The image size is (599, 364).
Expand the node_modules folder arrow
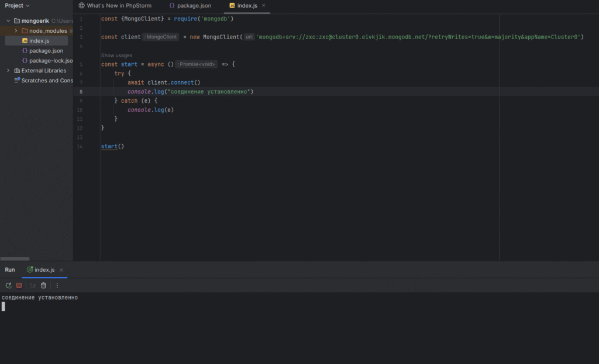tap(16, 31)
